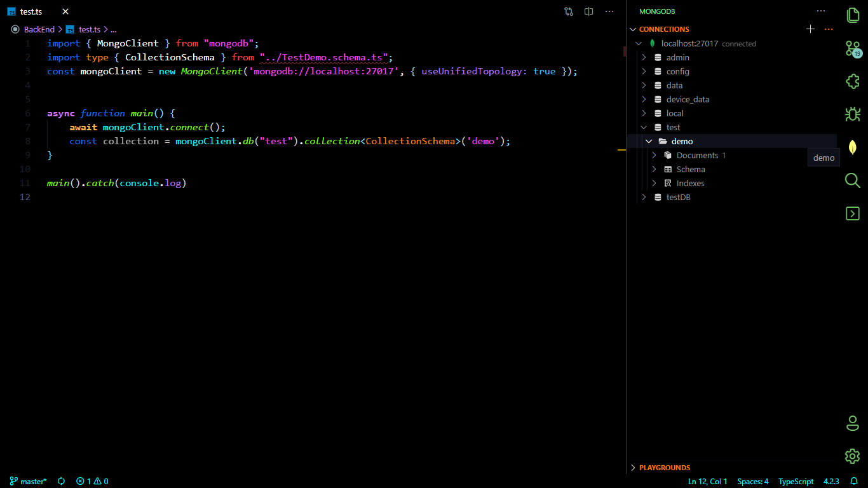
Task: Open the editor More Actions ellipsis
Action: pos(609,11)
